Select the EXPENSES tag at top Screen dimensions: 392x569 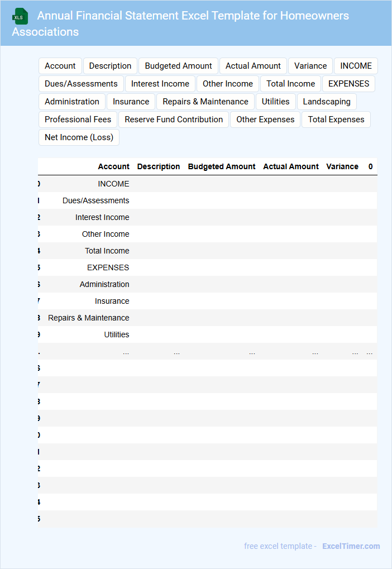(348, 84)
